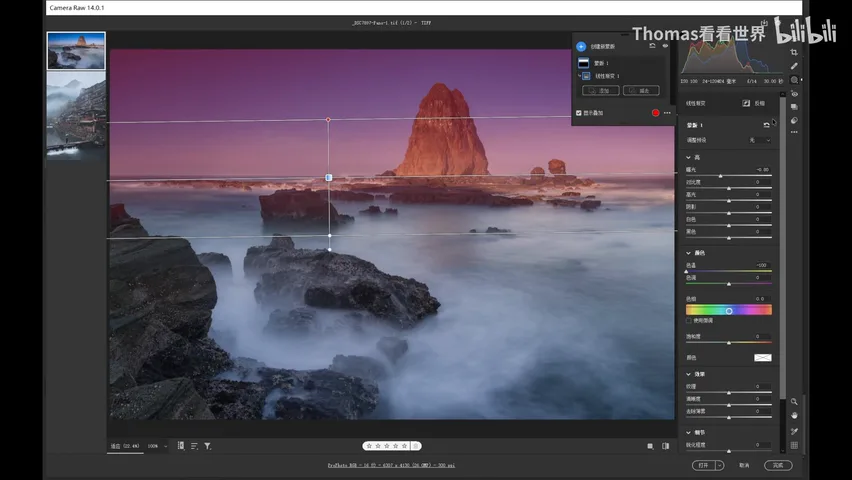Screen dimensions: 852x480
Task: Reset masks using the undo arrow in mask panel
Action: click(653, 46)
